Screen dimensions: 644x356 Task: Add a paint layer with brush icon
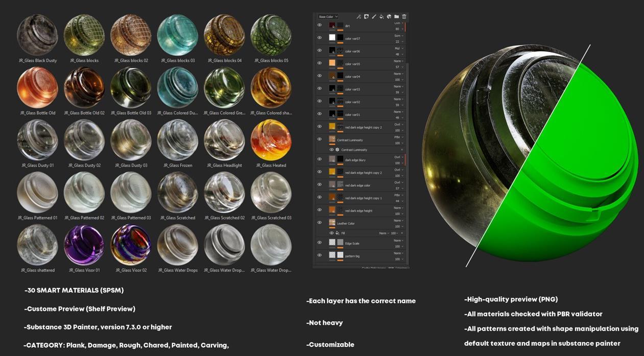[374, 17]
